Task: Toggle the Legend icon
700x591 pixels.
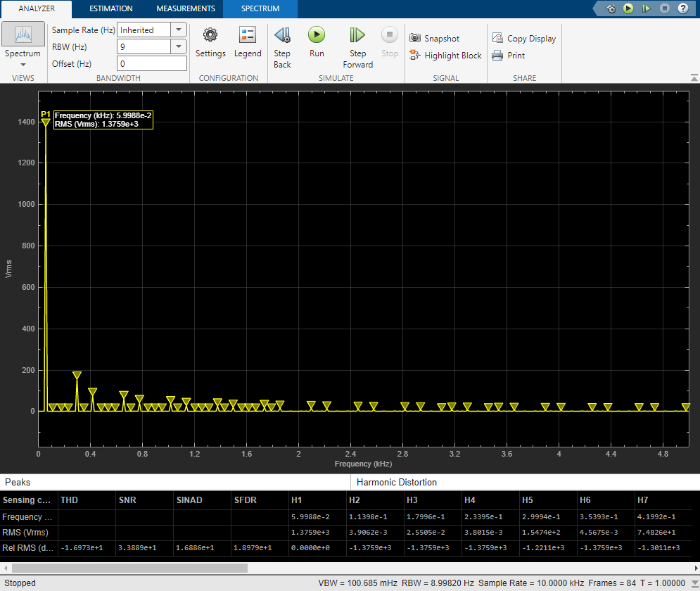Action: tap(248, 34)
